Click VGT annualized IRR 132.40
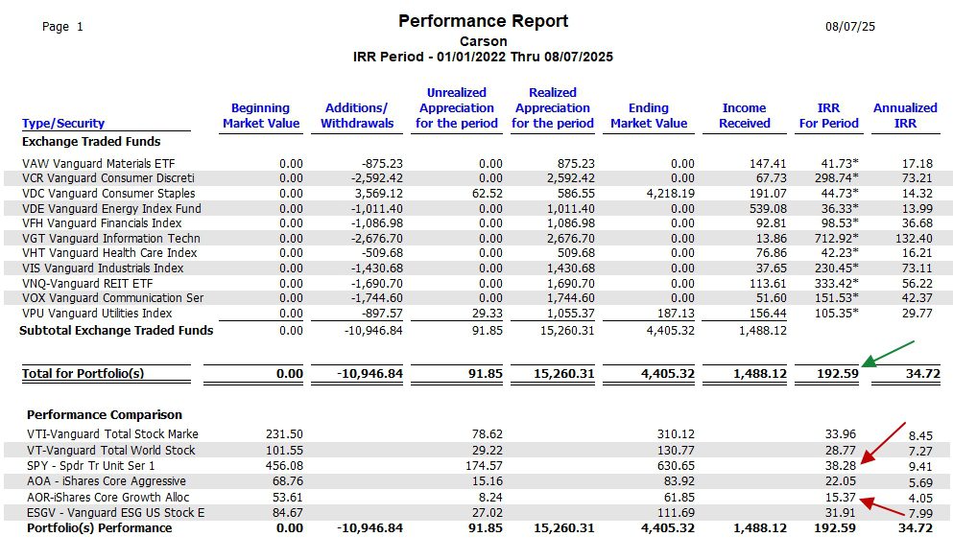The height and width of the screenshot is (560, 953). coord(914,238)
